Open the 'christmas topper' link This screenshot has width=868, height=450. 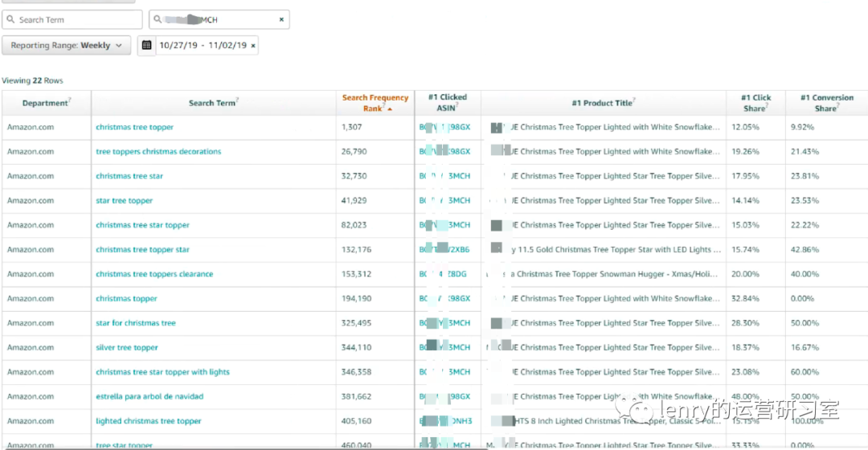pyautogui.click(x=126, y=298)
